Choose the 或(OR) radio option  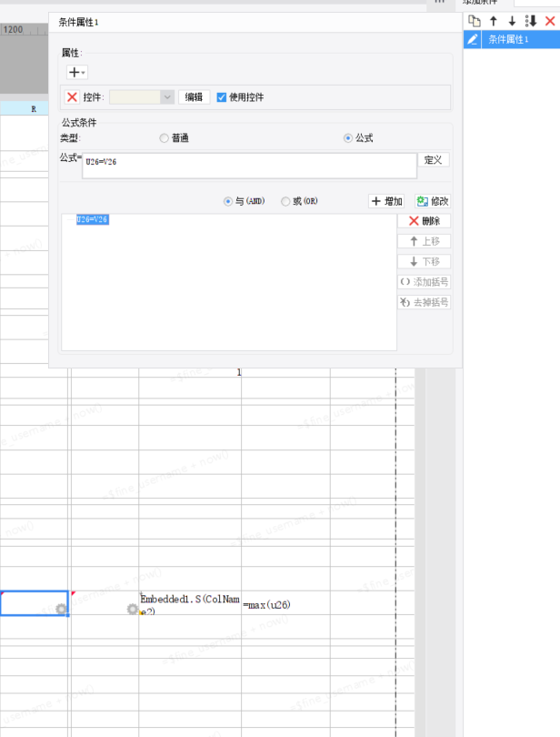click(x=285, y=201)
